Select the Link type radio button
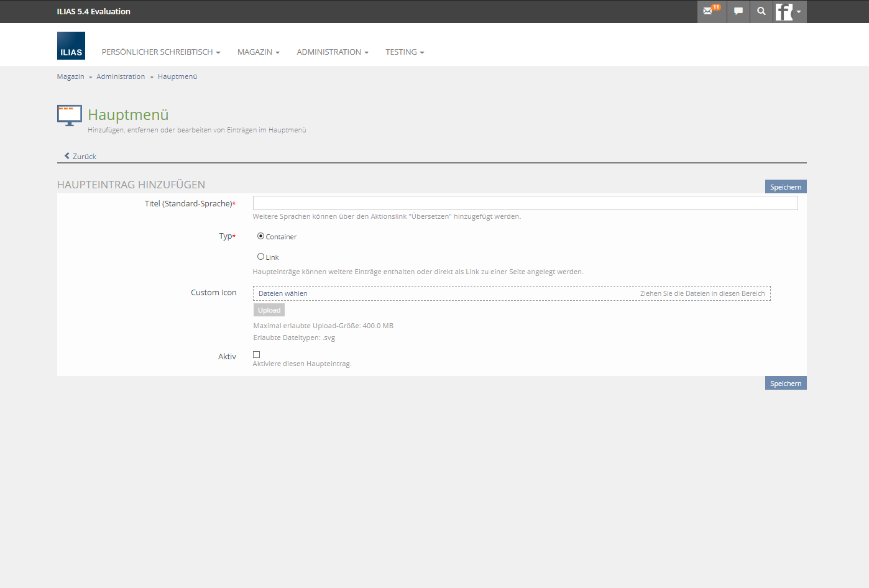This screenshot has width=869, height=588. pos(260,257)
